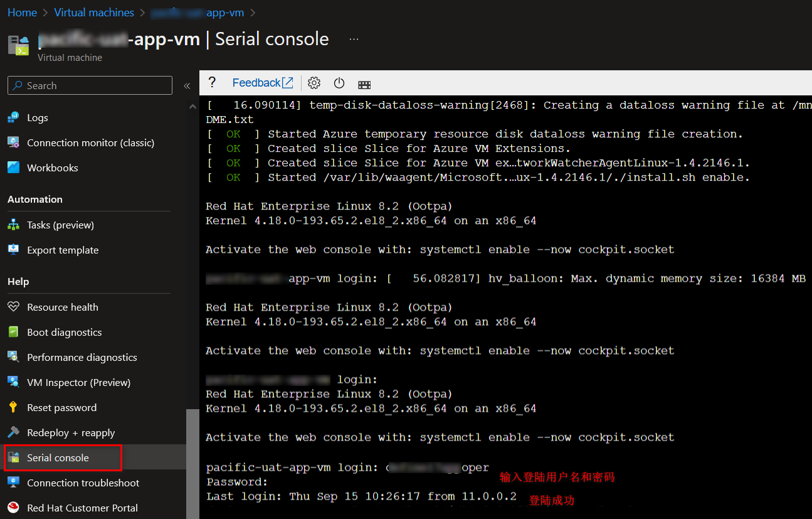Open the app-vm breadcrumb link
Viewport: 812px width, 519px height.
tap(198, 13)
